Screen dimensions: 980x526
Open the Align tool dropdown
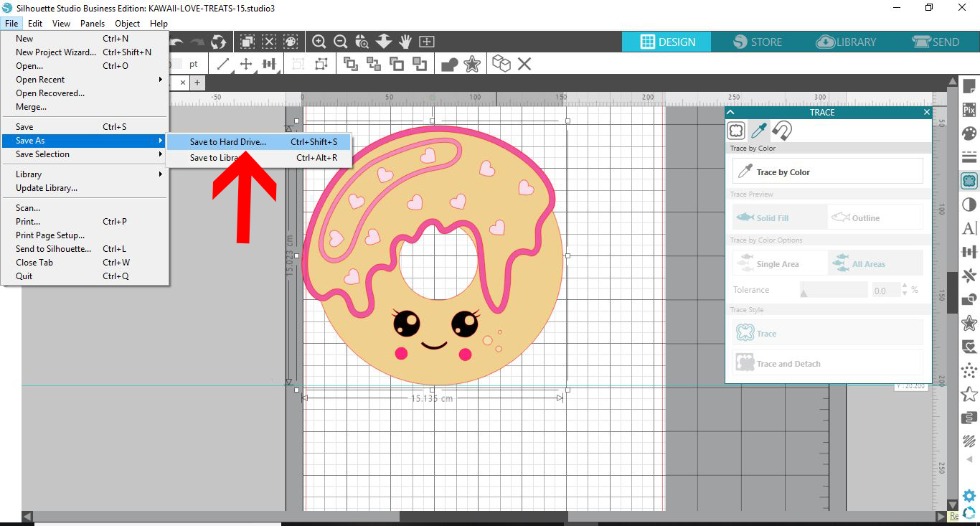(x=269, y=64)
